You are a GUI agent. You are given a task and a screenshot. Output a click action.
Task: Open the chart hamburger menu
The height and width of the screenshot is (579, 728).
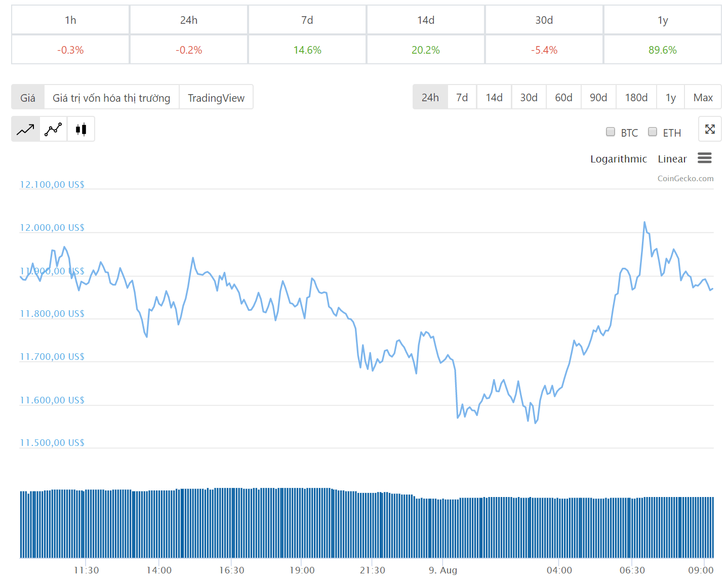click(x=704, y=158)
